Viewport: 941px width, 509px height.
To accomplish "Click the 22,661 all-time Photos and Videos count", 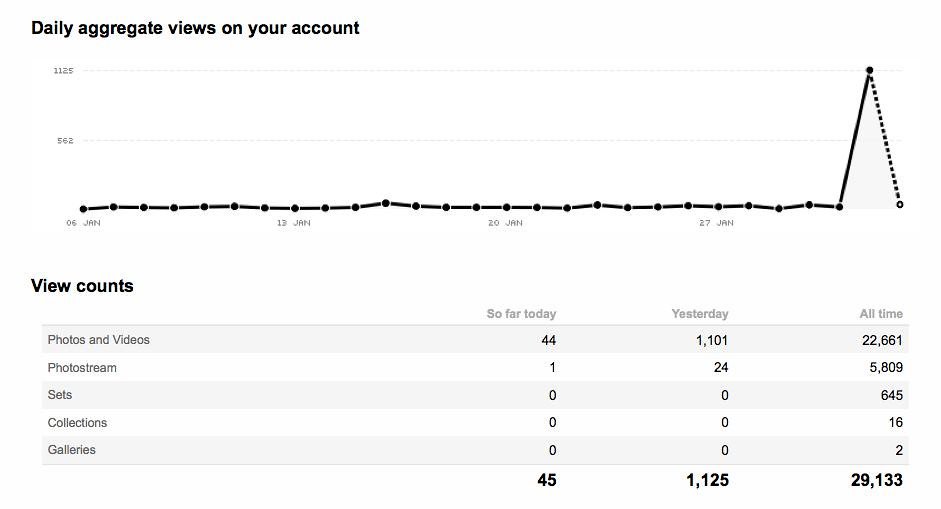I will tap(882, 340).
